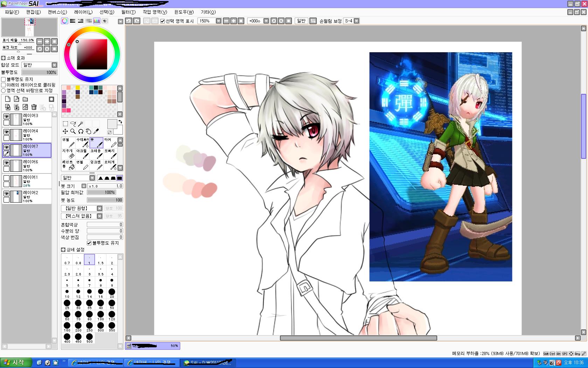Adjust 붓 농도 density slider
This screenshot has height=368, width=588.
(105, 200)
